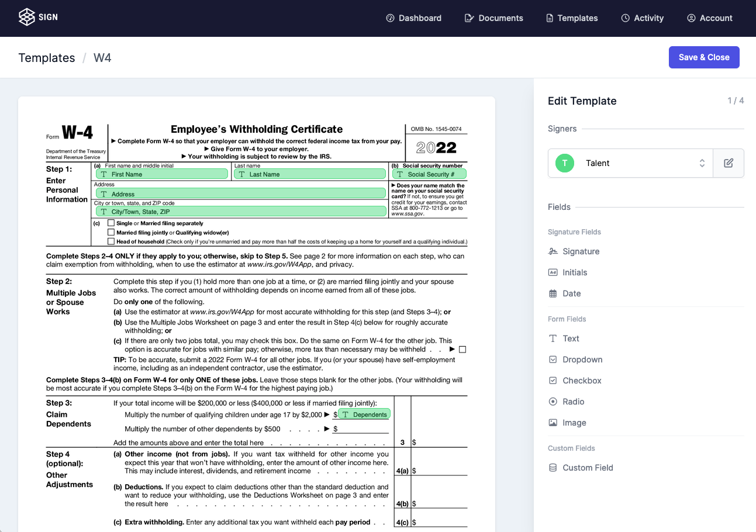Click the green Talent avatar circle
The height and width of the screenshot is (532, 756).
pyautogui.click(x=565, y=163)
